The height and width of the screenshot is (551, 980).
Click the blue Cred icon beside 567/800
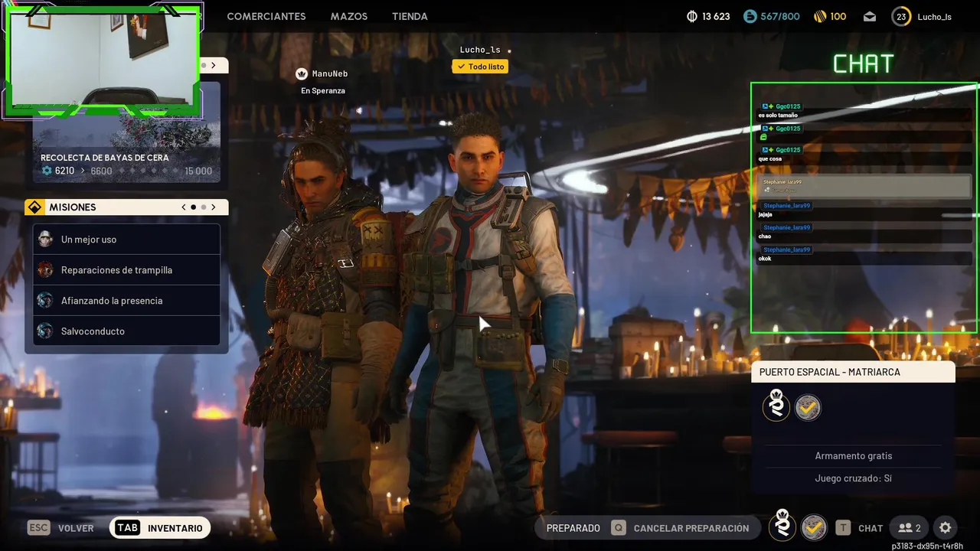coord(750,16)
